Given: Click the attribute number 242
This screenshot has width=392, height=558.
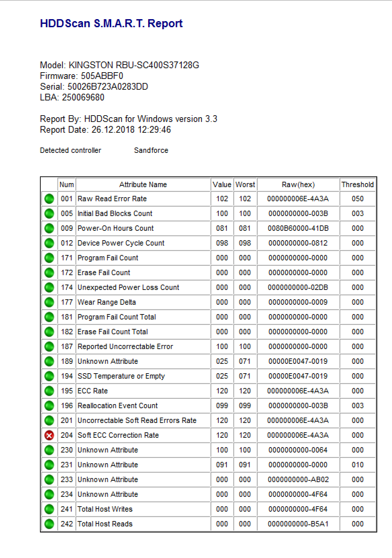Looking at the screenshot, I should coord(67,524).
